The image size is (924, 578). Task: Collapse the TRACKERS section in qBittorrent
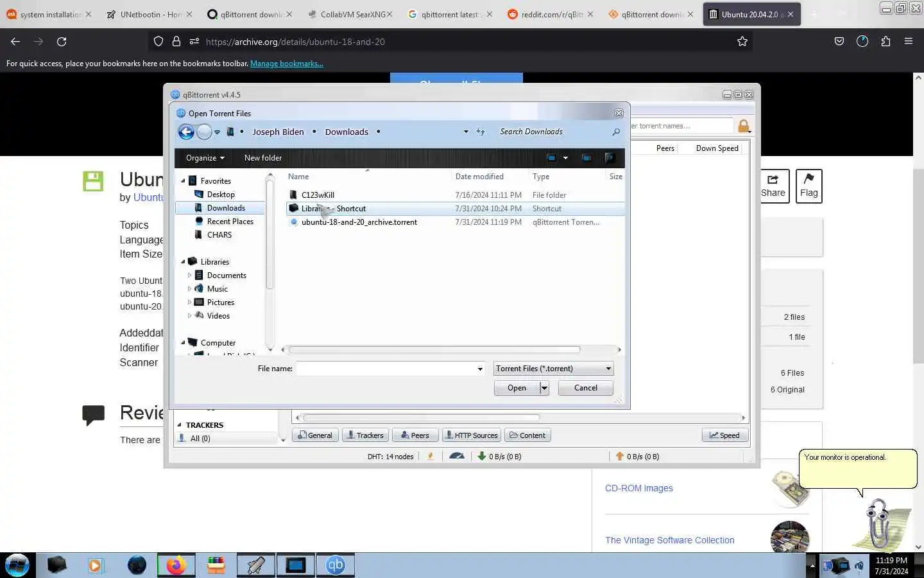(179, 425)
